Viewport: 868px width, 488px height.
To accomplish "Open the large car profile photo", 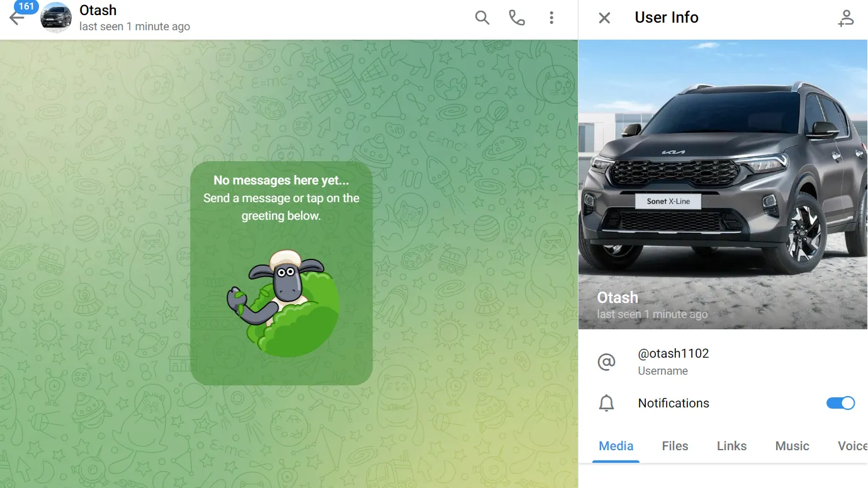I will tap(723, 184).
